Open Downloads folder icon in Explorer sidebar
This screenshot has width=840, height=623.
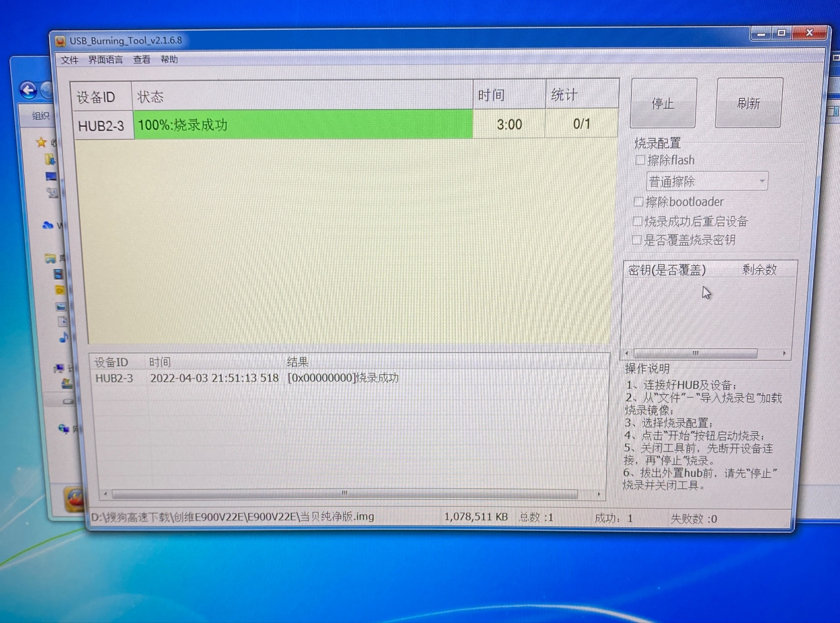click(50, 159)
